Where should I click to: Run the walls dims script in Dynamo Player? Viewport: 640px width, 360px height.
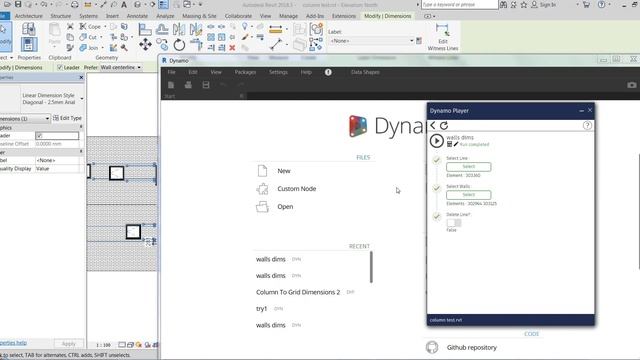pyautogui.click(x=436, y=141)
